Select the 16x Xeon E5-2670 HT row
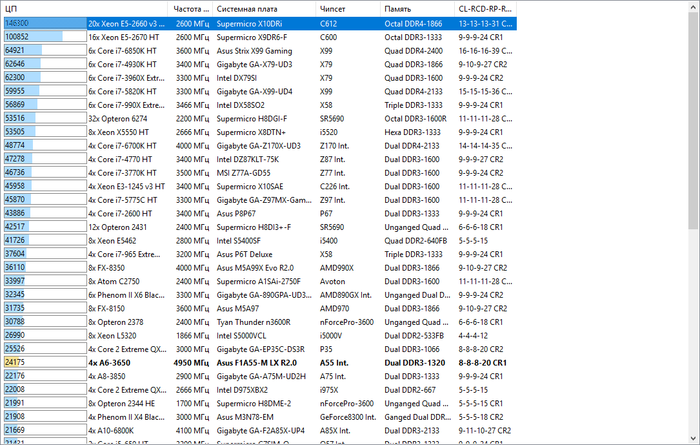The height and width of the screenshot is (445, 700). click(x=260, y=37)
